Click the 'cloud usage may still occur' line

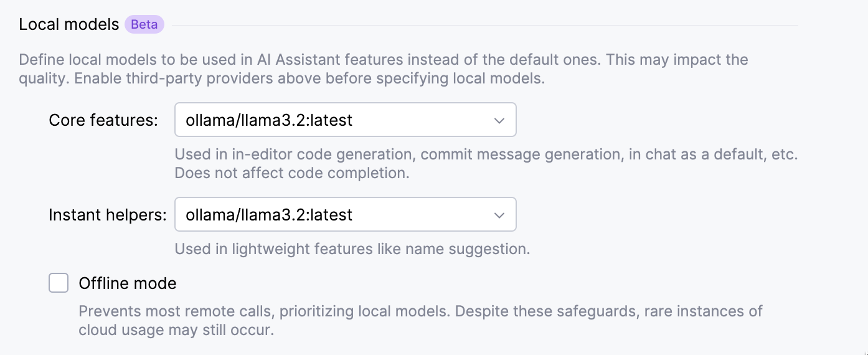click(x=176, y=330)
